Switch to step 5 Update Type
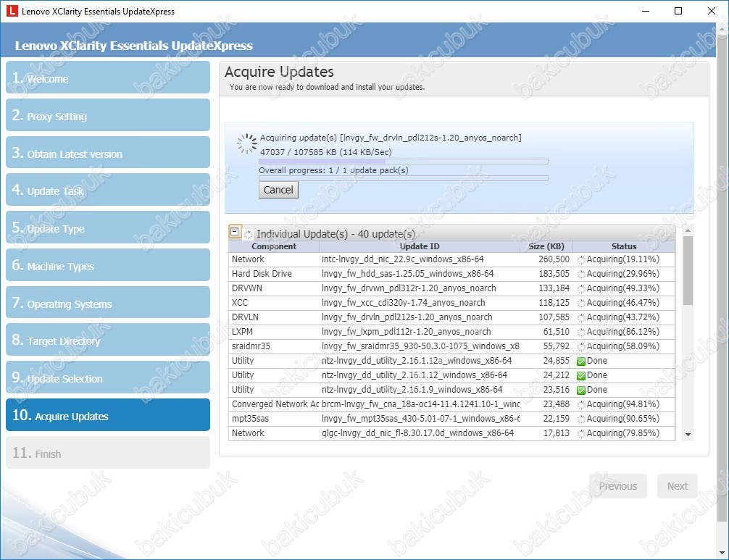 click(108, 227)
